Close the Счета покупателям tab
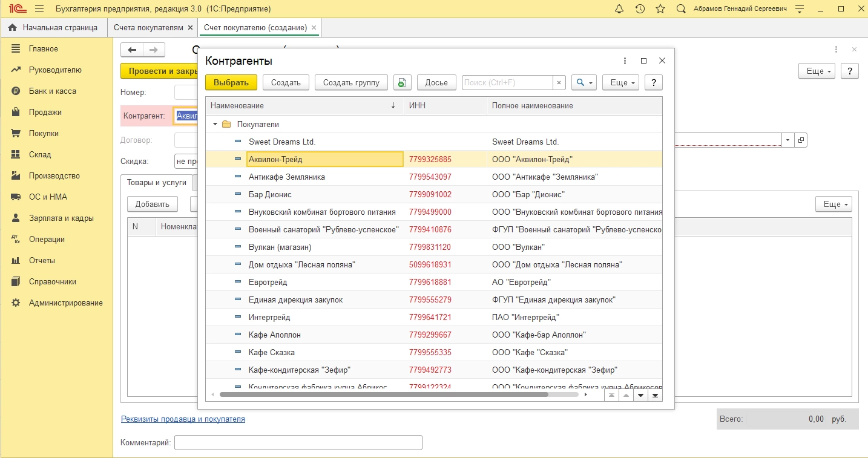The width and height of the screenshot is (868, 458). (x=190, y=28)
